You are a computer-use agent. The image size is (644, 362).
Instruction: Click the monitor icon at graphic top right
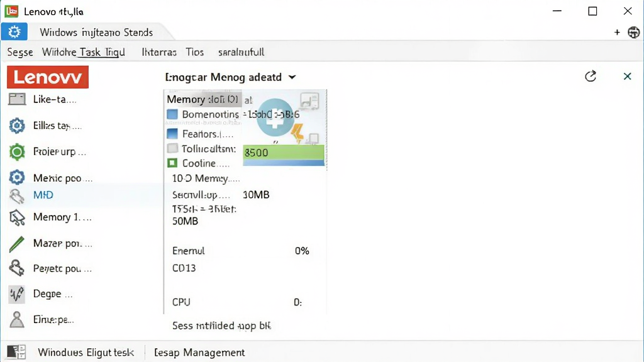coord(309,101)
